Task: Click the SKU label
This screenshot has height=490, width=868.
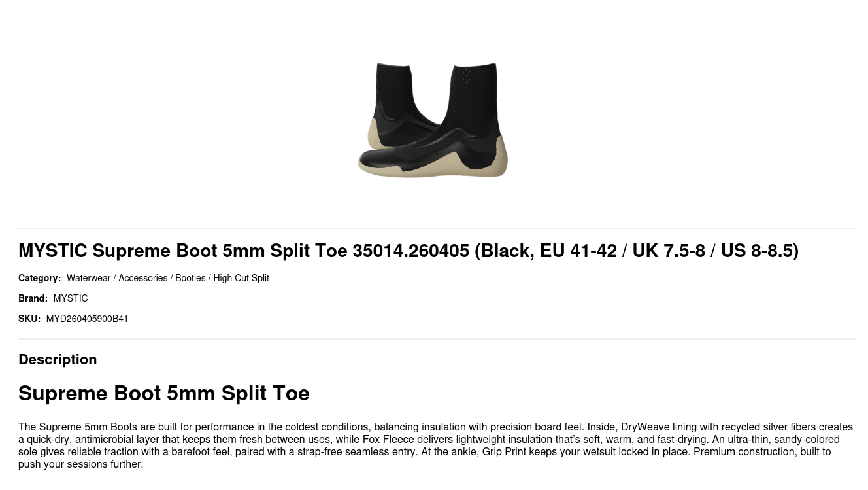Action: pyautogui.click(x=29, y=319)
